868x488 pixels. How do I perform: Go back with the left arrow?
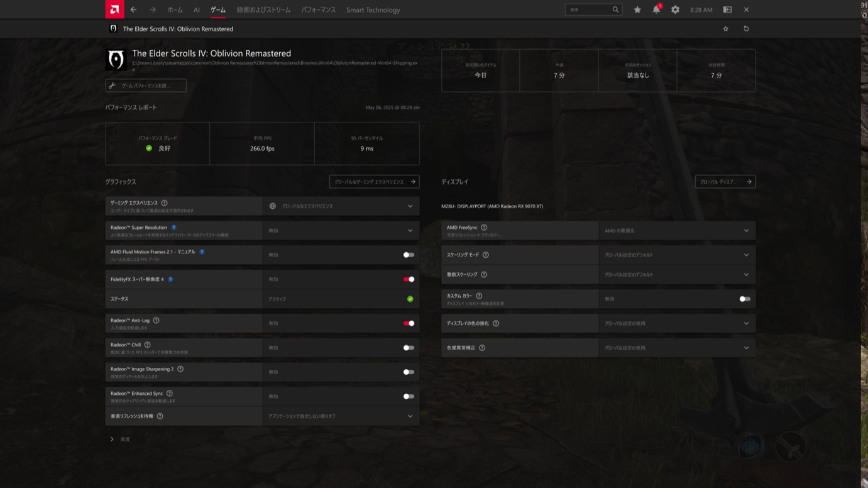[x=133, y=9]
